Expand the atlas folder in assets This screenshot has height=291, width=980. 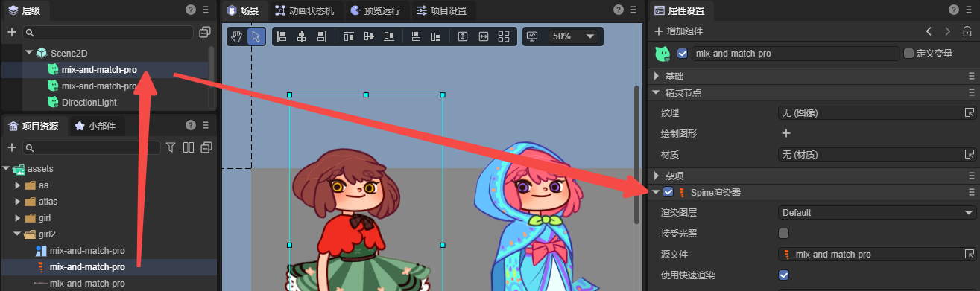pos(18,201)
